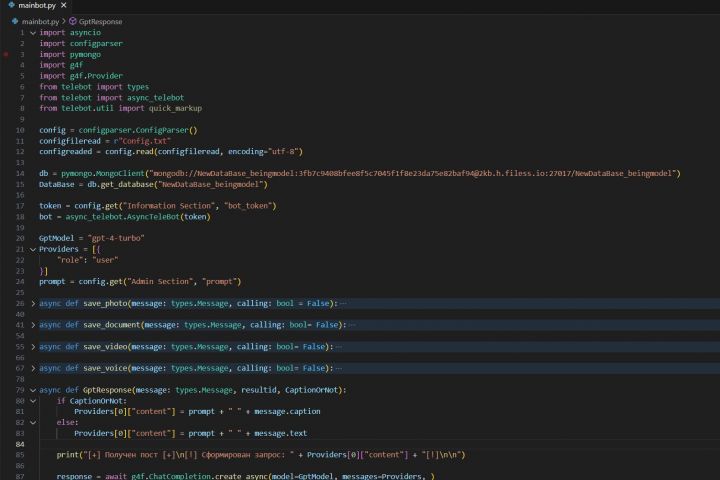
Task: Click 'g4f.Provider' on line 5
Action: (x=96, y=76)
